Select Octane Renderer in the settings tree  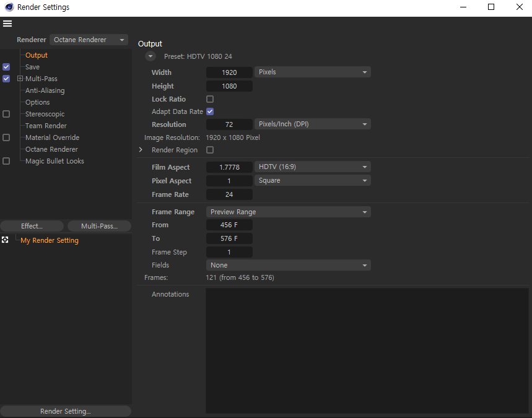(51, 149)
